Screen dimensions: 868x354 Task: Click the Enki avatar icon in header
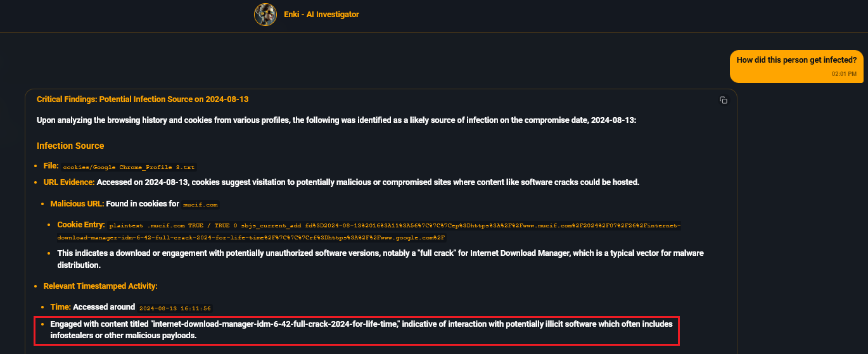(x=265, y=15)
